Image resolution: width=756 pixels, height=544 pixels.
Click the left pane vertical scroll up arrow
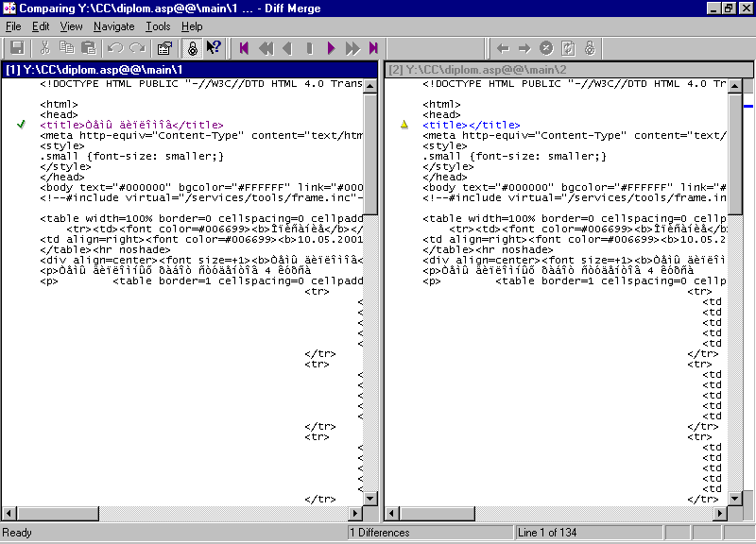[x=370, y=86]
